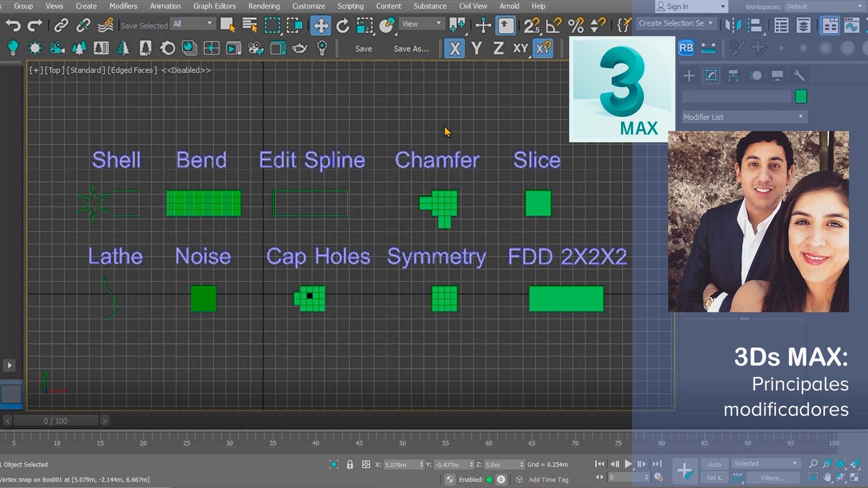
Task: Select the Select and Rotate tool
Action: 343,25
